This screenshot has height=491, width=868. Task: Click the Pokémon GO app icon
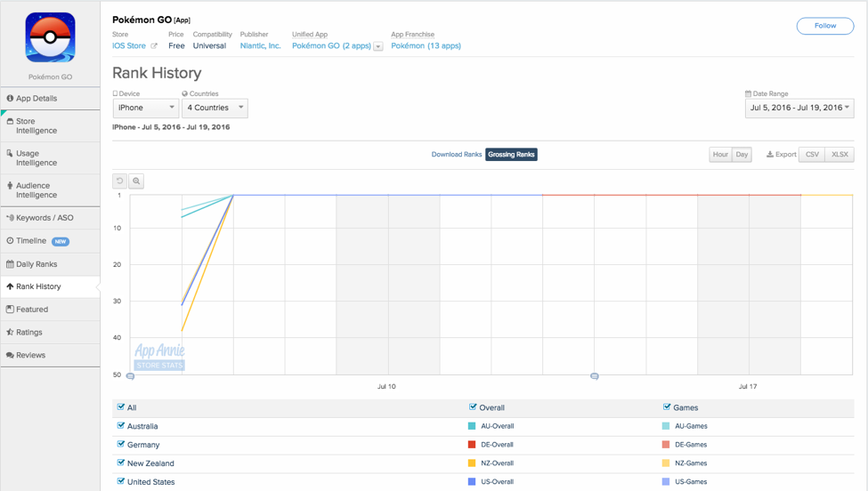[x=51, y=37]
